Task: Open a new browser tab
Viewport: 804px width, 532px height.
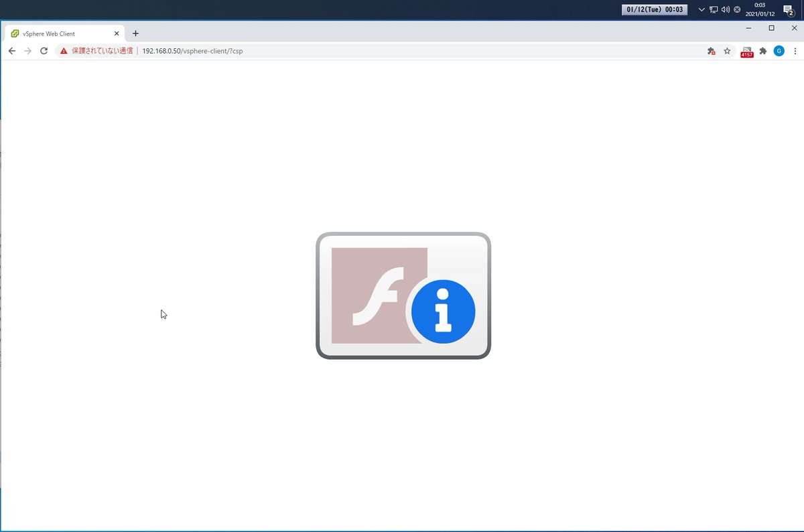Action: (136, 33)
